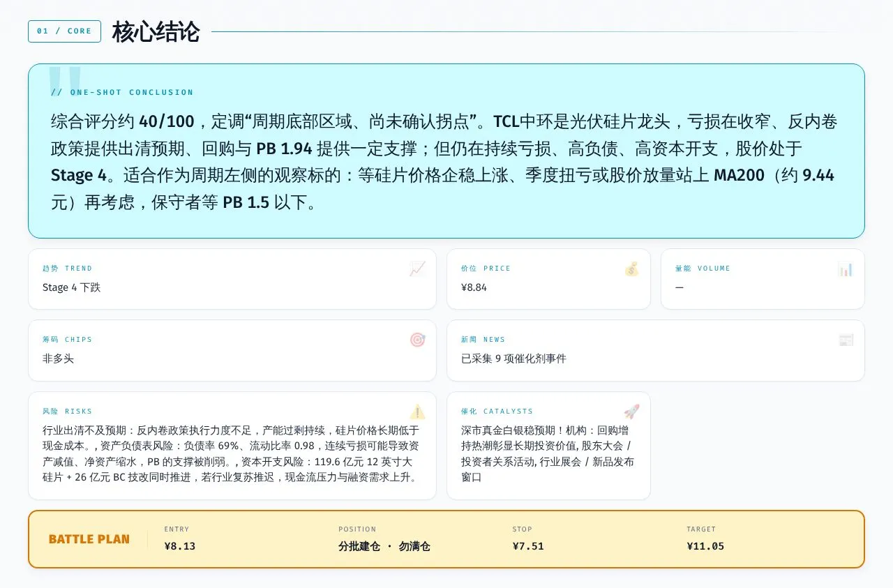Click the ENTRY label in battle plan
The width and height of the screenshot is (893, 588).
(x=177, y=529)
